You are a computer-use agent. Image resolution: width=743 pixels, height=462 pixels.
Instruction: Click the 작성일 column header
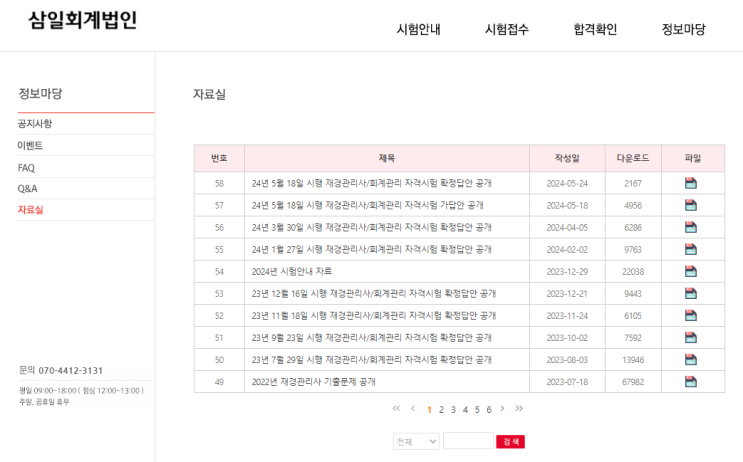(x=567, y=158)
